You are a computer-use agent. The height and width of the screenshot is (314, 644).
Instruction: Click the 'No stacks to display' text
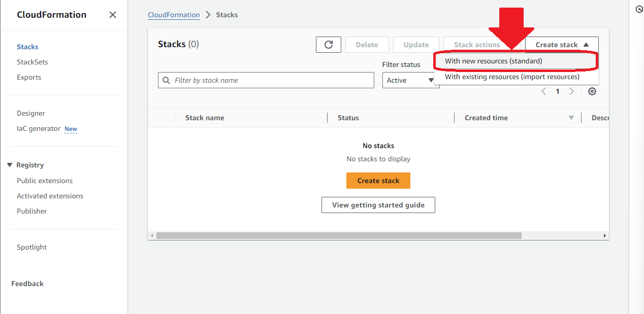[x=378, y=159]
